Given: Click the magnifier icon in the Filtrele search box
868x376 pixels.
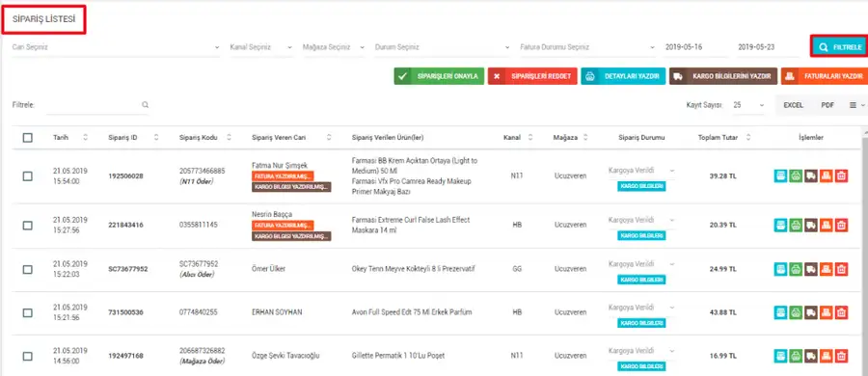Looking at the screenshot, I should coord(145,105).
